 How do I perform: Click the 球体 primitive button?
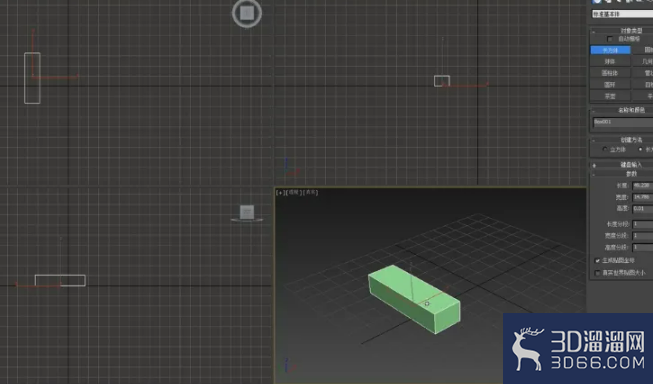pos(611,62)
